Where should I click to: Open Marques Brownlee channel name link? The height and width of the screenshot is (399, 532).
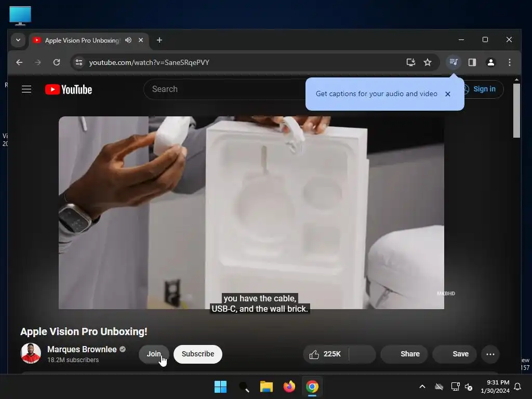(82, 349)
